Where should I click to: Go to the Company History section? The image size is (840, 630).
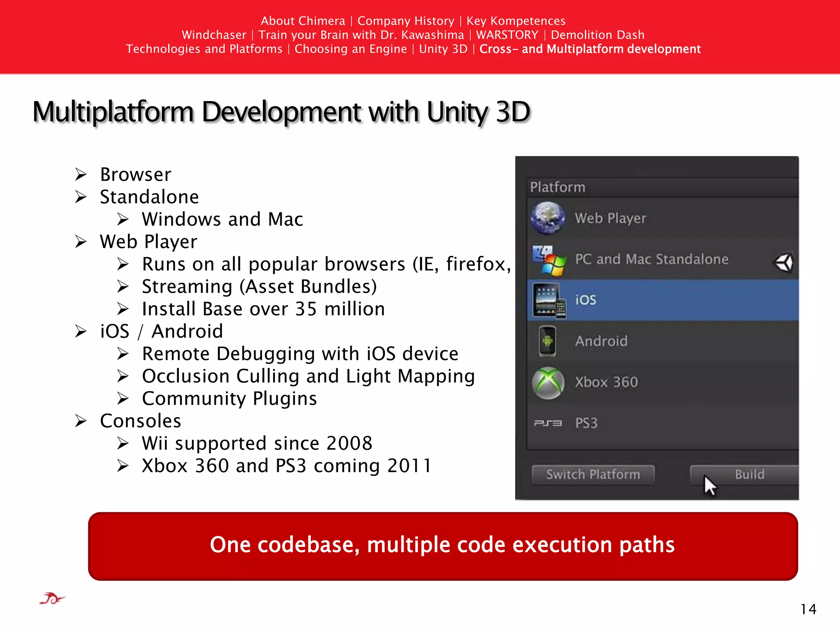click(x=406, y=21)
